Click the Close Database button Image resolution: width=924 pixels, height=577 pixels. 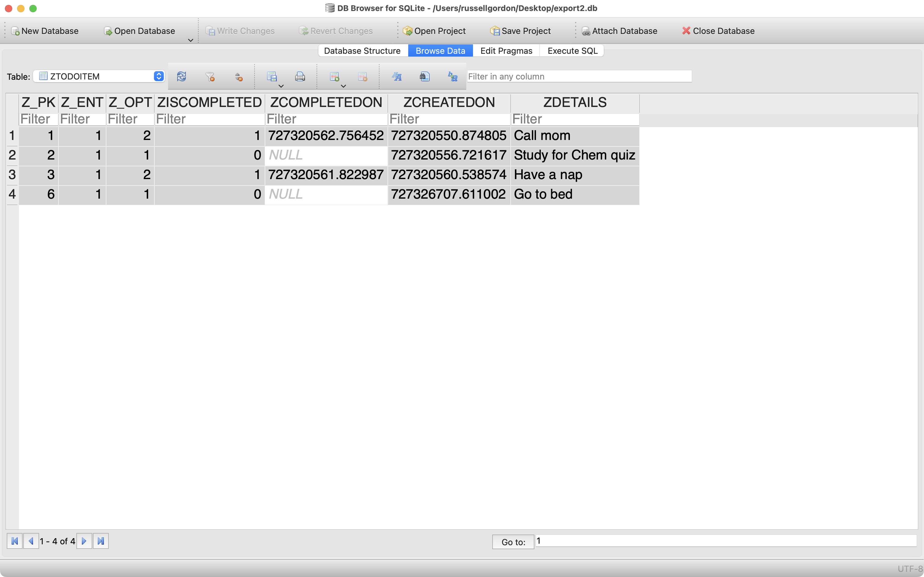pos(718,31)
